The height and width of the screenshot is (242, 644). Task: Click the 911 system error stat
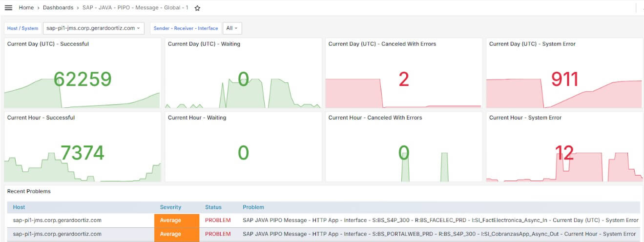point(564,79)
